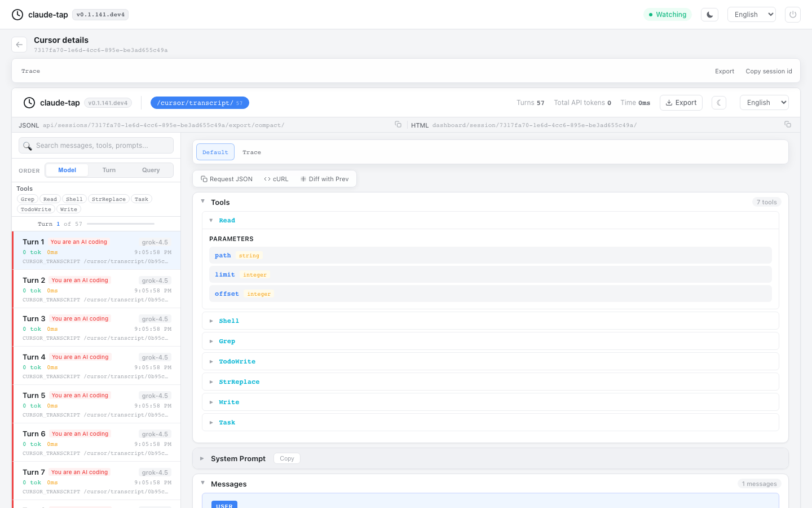This screenshot has height=508, width=812.
Task: Open Turn 6 entry
Action: 96,443
